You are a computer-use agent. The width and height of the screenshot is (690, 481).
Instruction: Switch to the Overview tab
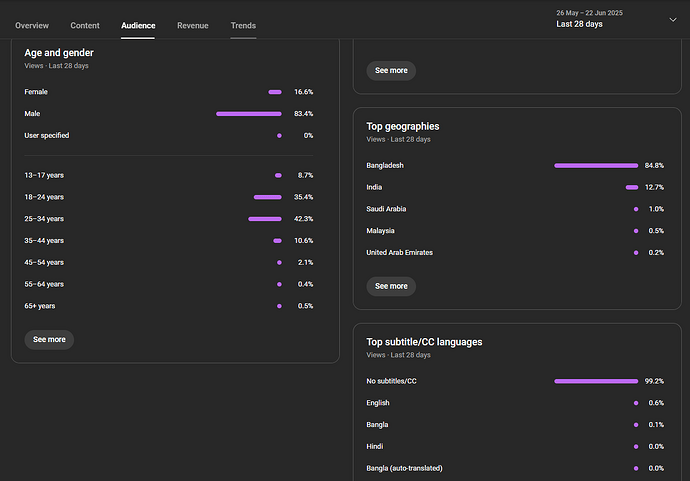(32, 26)
